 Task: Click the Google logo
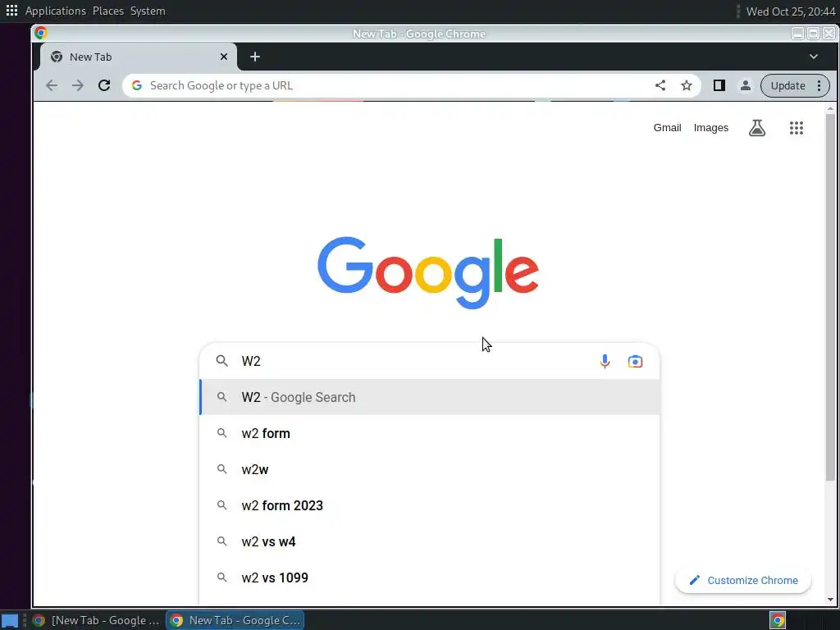(x=428, y=272)
